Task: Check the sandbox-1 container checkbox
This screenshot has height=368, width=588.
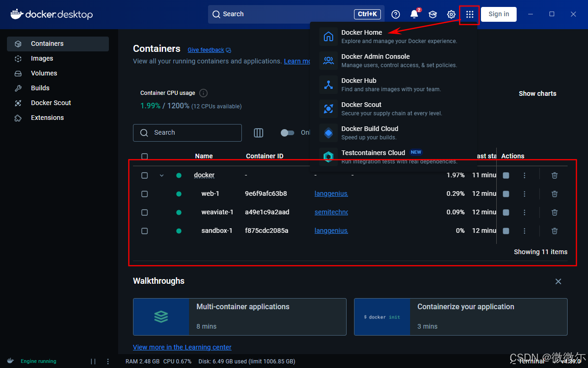Action: click(x=145, y=231)
